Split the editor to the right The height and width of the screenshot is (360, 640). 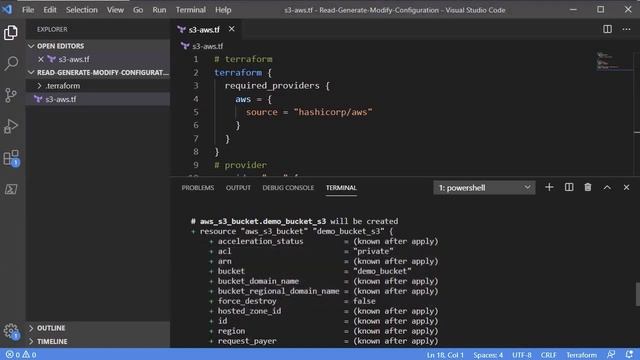pos(607,29)
